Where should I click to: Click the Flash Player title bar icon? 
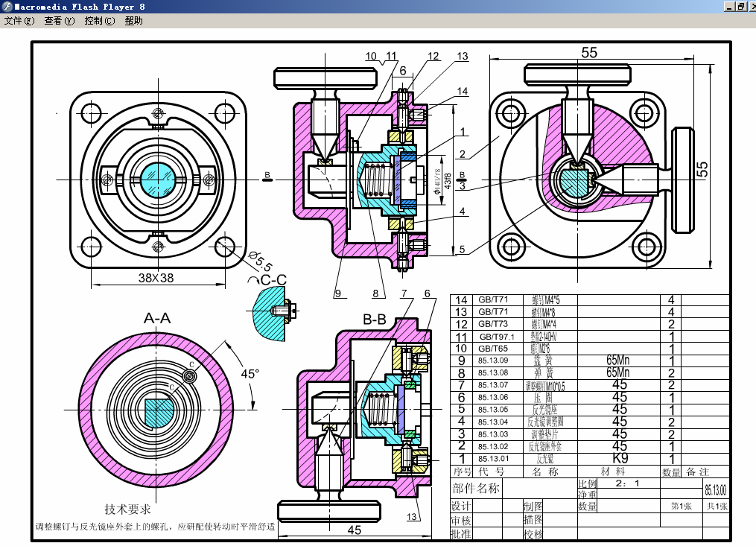click(7, 7)
